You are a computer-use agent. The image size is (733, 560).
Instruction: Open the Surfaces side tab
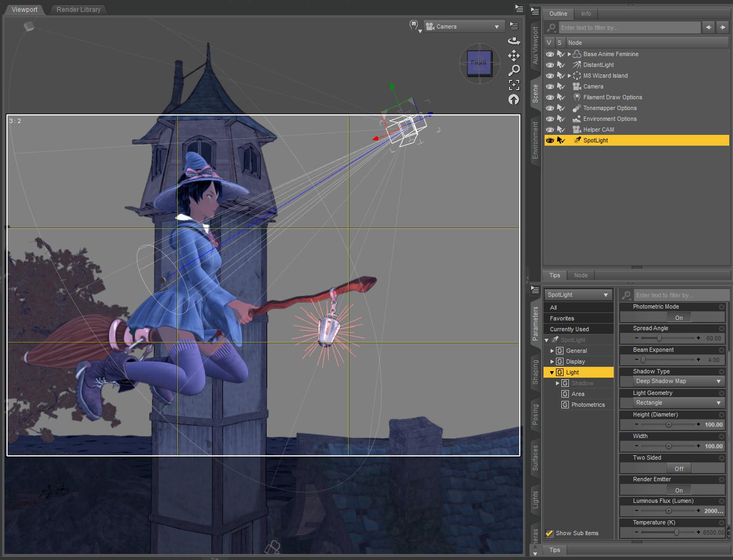click(535, 457)
